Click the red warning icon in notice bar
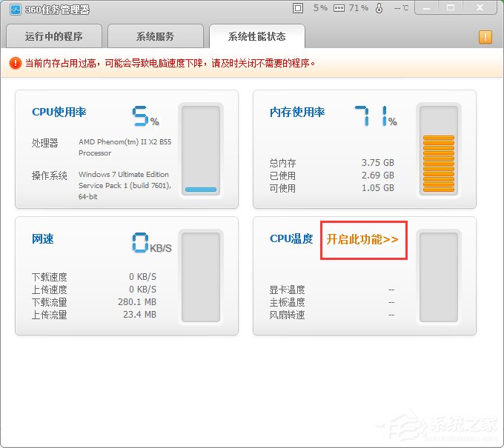This screenshot has height=448, width=504. click(16, 64)
